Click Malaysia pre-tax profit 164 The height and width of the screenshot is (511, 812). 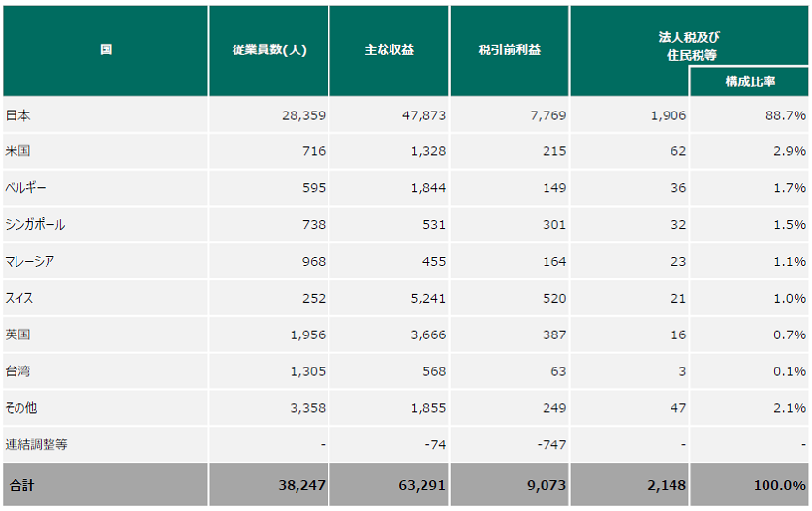554,261
